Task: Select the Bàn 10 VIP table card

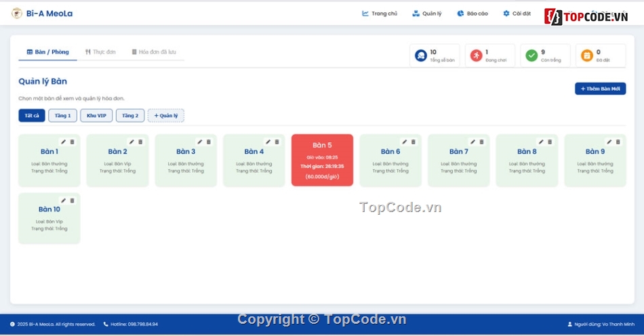Action: 49,218
